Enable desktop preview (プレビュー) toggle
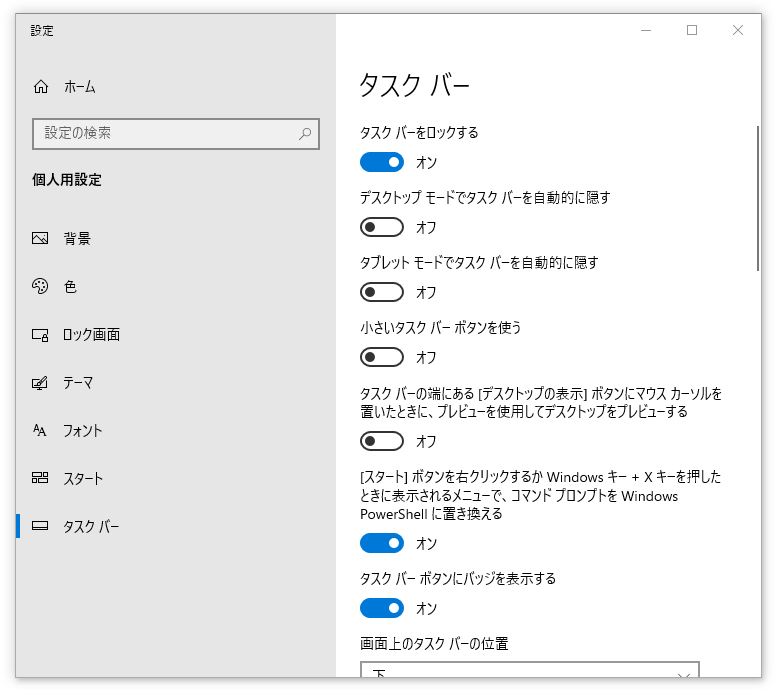The height and width of the screenshot is (690, 776). coord(382,441)
